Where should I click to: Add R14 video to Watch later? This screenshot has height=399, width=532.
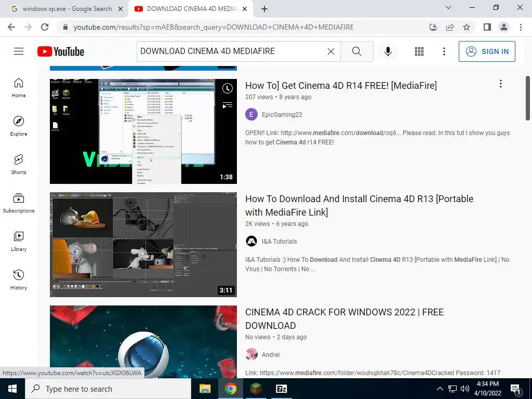click(228, 88)
